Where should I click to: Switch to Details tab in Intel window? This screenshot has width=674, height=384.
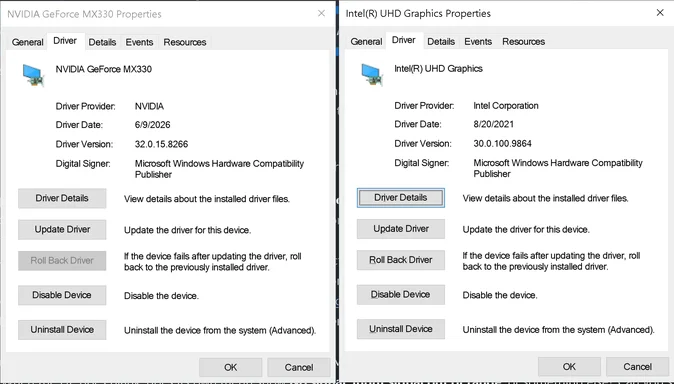click(x=441, y=42)
